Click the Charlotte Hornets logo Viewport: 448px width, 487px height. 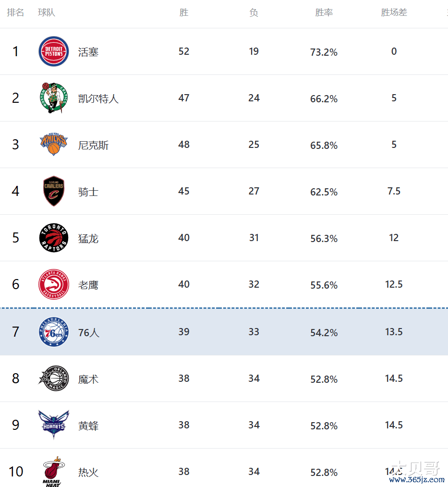[53, 425]
